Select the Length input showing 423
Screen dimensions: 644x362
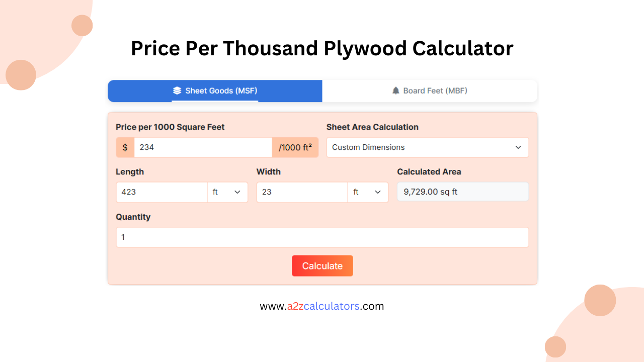[x=161, y=192]
